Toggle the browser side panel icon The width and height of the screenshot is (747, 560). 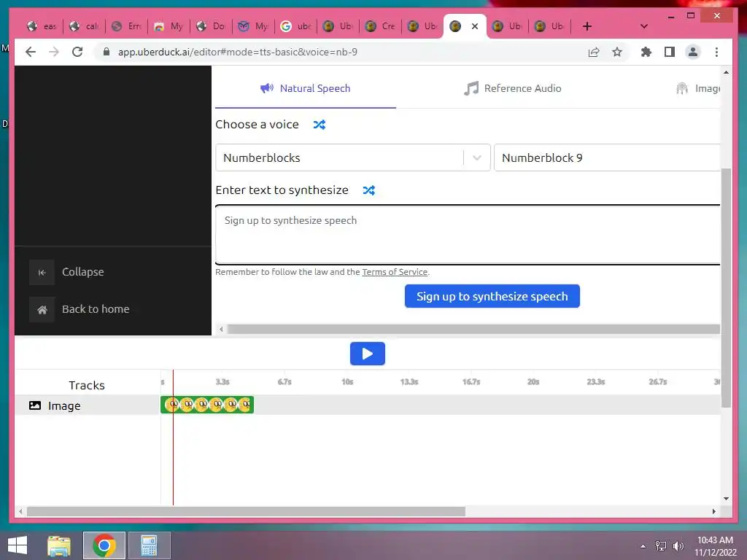[x=670, y=52]
